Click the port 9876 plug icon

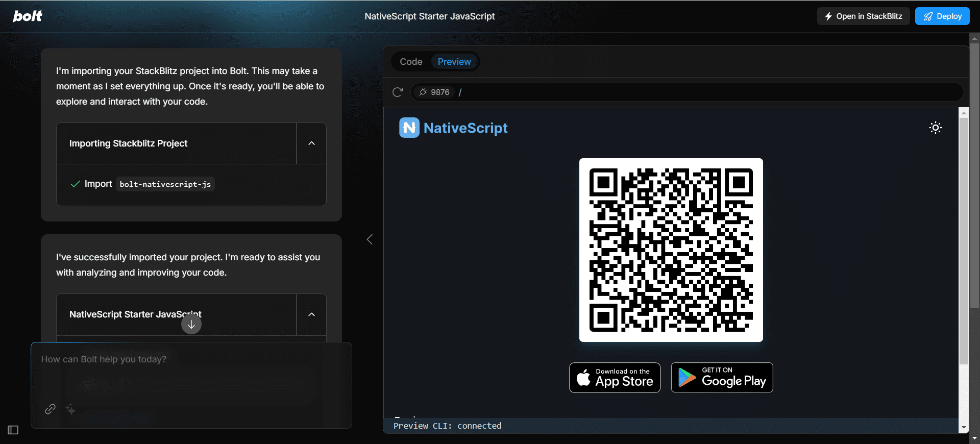pyautogui.click(x=423, y=92)
